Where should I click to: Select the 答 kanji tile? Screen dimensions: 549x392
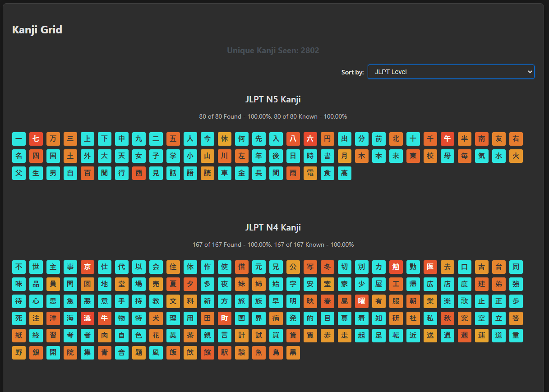tap(516, 318)
